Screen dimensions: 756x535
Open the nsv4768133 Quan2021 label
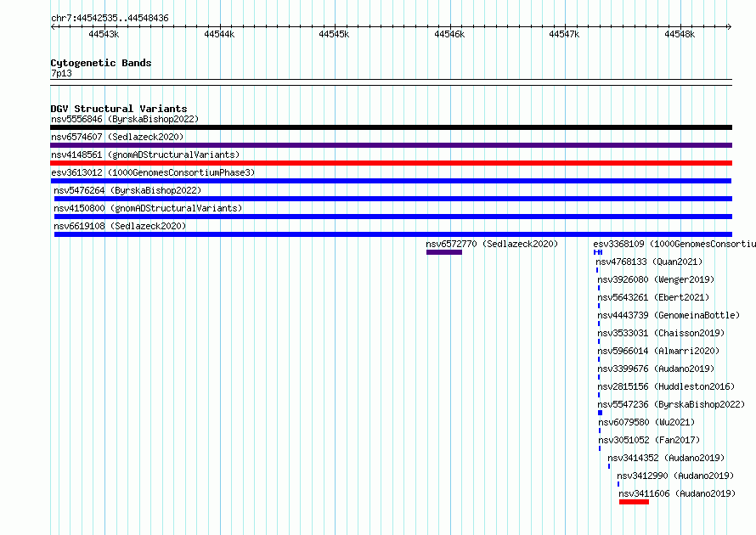(649, 262)
